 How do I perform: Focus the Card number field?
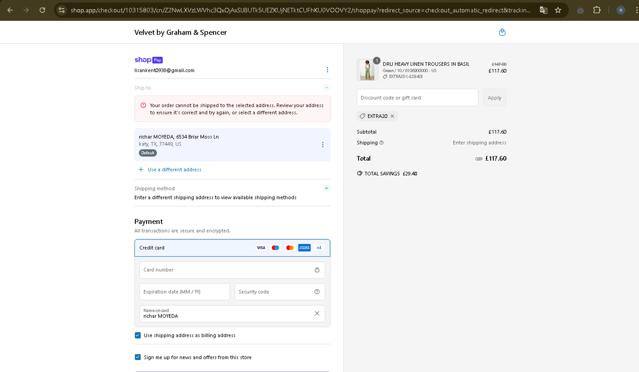[232, 270]
